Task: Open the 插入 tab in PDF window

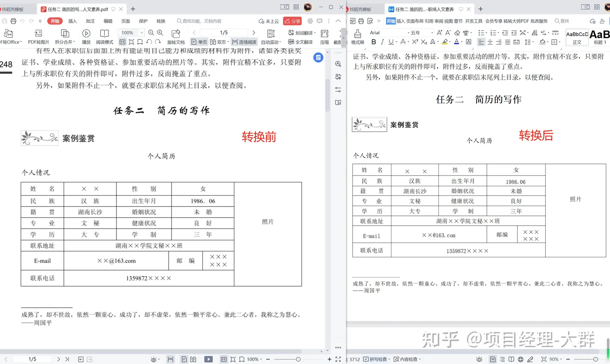Action: (x=72, y=21)
